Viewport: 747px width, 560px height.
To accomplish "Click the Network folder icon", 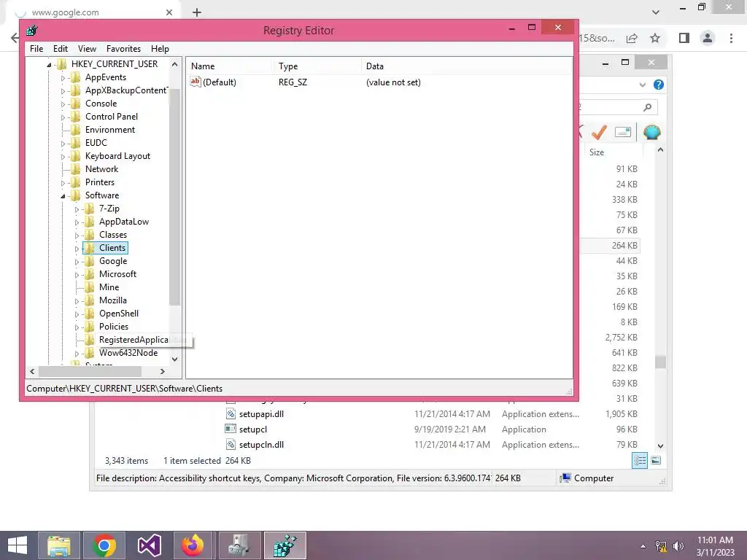I will [x=75, y=169].
